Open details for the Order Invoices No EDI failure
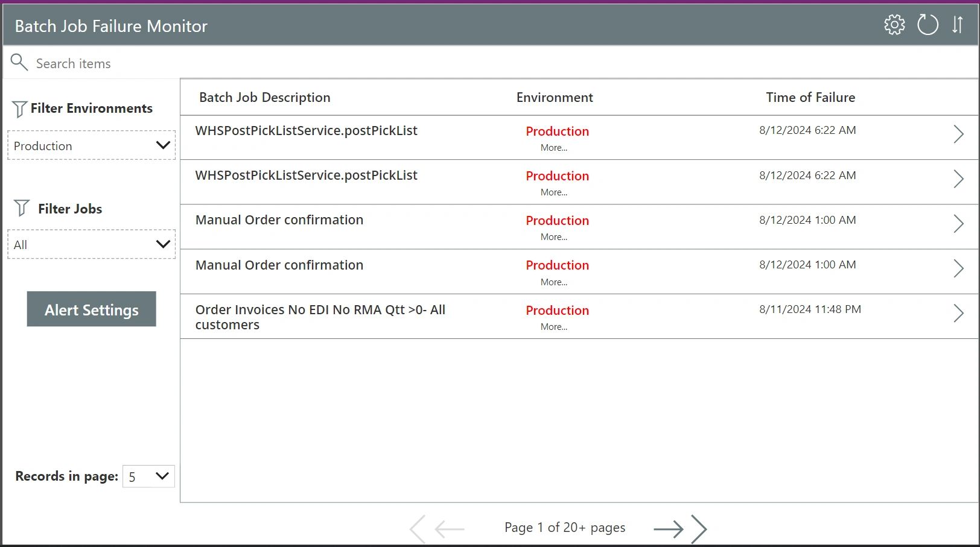The image size is (980, 547). click(x=959, y=314)
